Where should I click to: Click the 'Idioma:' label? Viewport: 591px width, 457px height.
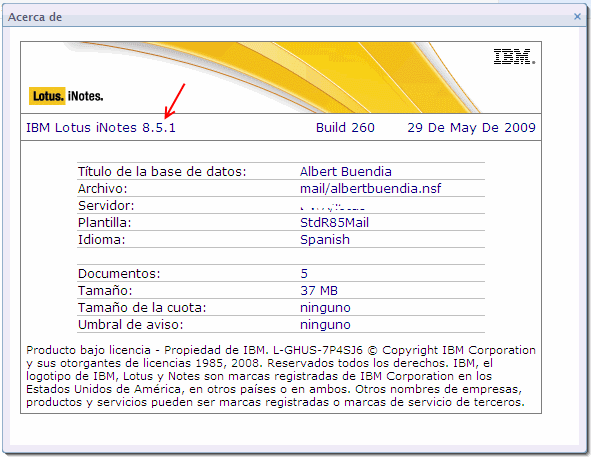(101, 239)
